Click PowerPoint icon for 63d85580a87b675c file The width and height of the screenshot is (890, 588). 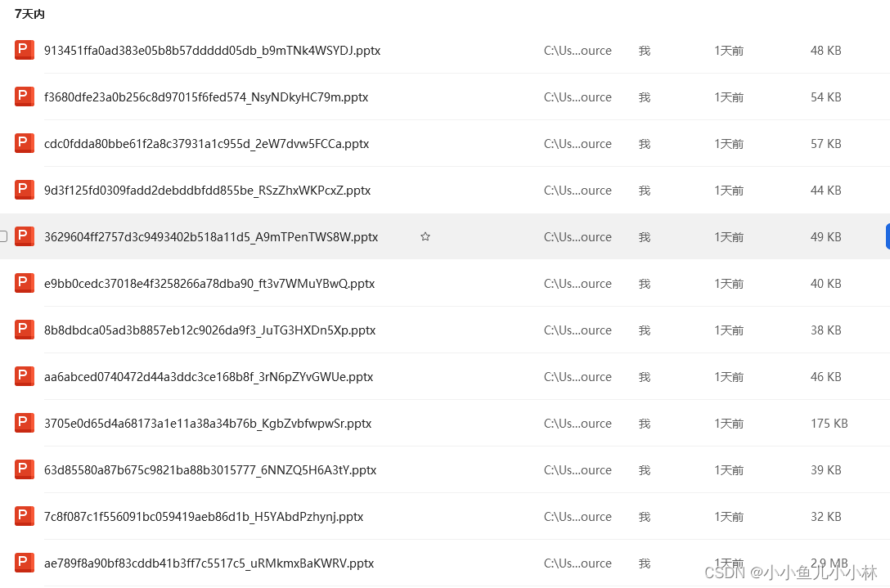25,469
